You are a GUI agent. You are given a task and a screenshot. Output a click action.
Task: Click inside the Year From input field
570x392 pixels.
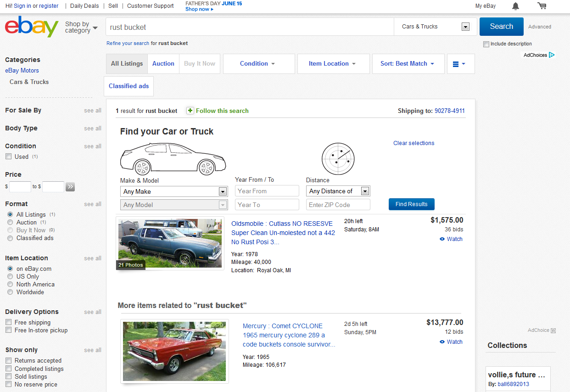(x=267, y=191)
